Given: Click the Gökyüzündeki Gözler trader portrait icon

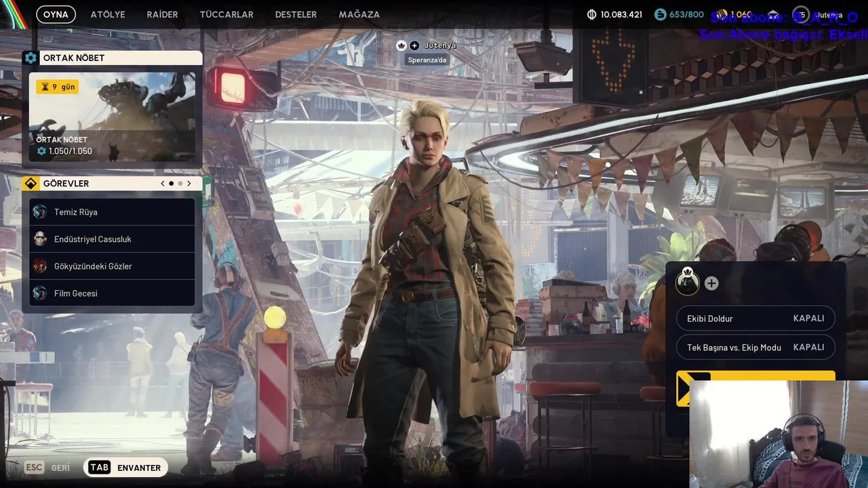Looking at the screenshot, I should click(x=40, y=266).
